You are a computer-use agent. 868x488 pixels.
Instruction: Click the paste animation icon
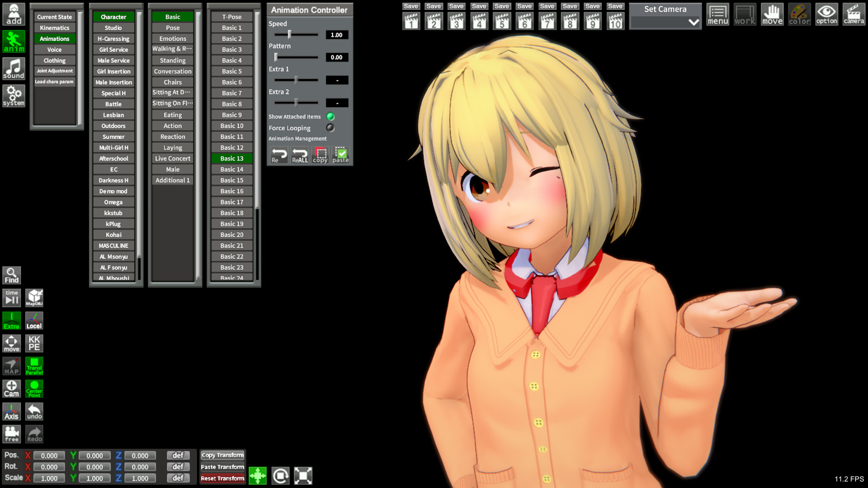(x=340, y=155)
